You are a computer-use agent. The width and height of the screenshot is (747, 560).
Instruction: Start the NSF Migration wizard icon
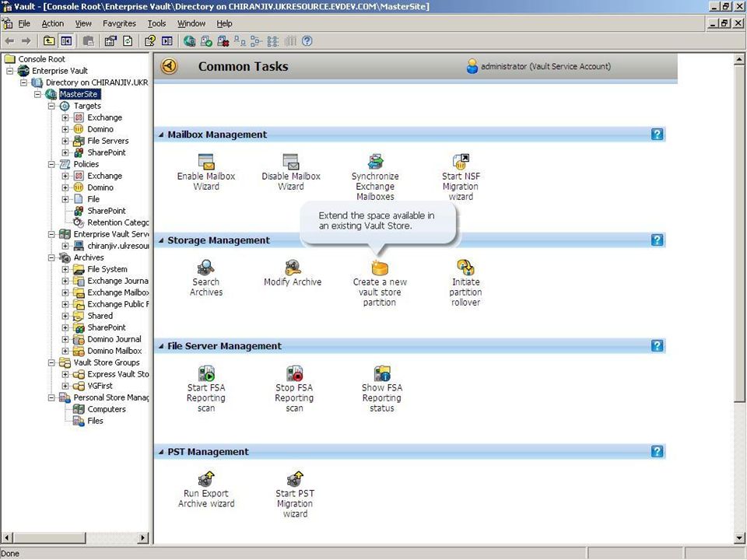coord(461,162)
